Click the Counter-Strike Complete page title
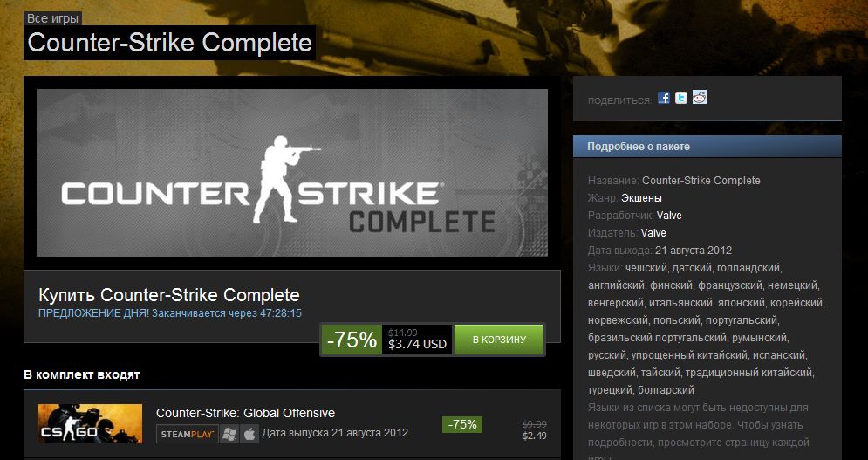 pyautogui.click(x=169, y=43)
